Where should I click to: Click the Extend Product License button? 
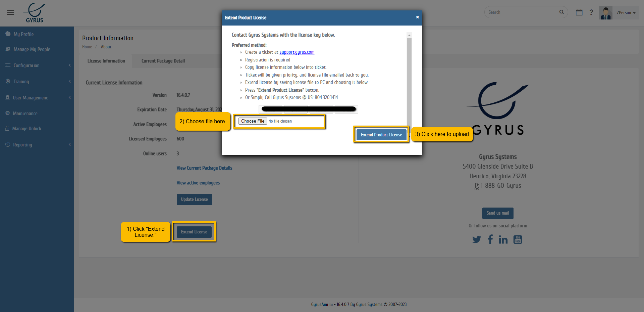pyautogui.click(x=381, y=135)
